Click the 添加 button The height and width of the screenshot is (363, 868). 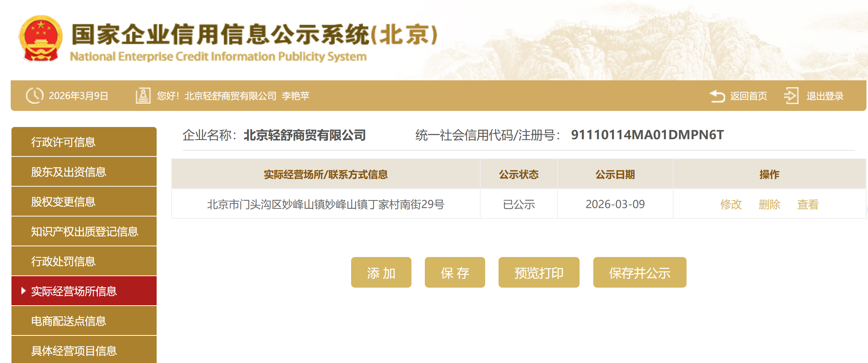tap(381, 272)
